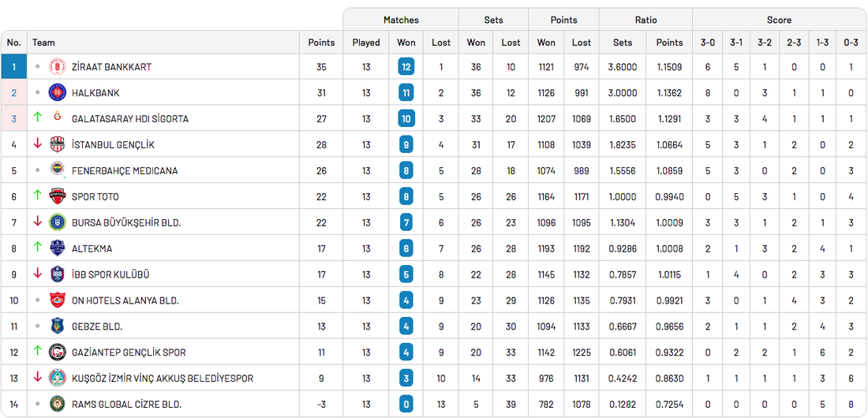
Task: Click the Ratio column group header
Action: pyautogui.click(x=645, y=20)
